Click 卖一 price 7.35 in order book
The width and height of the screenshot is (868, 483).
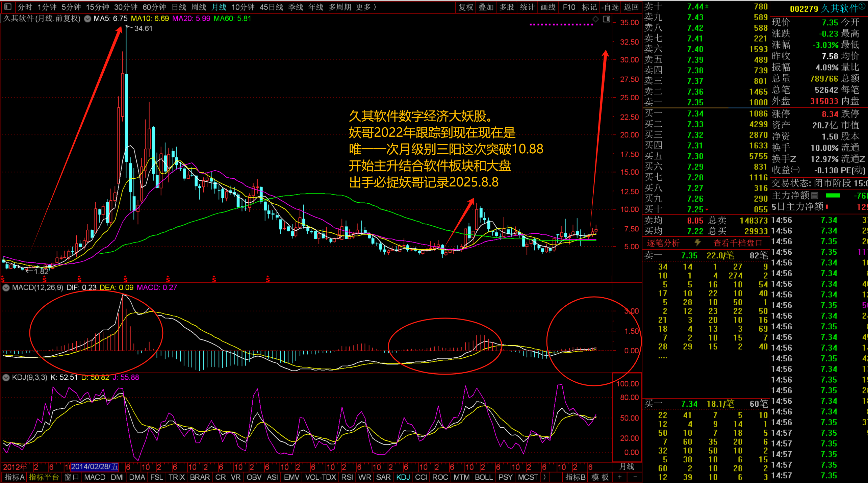[695, 102]
